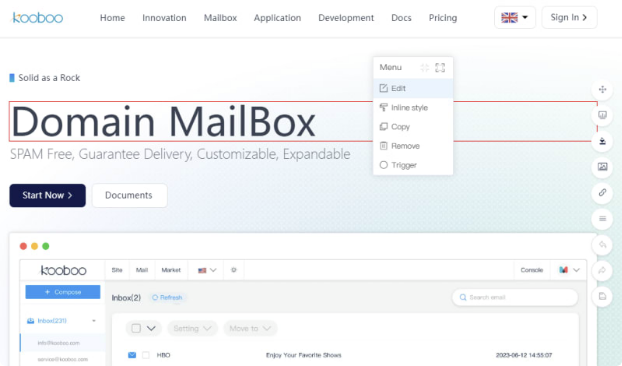The height and width of the screenshot is (366, 622).
Task: Open the Mail tab in preview
Action: [x=142, y=270]
